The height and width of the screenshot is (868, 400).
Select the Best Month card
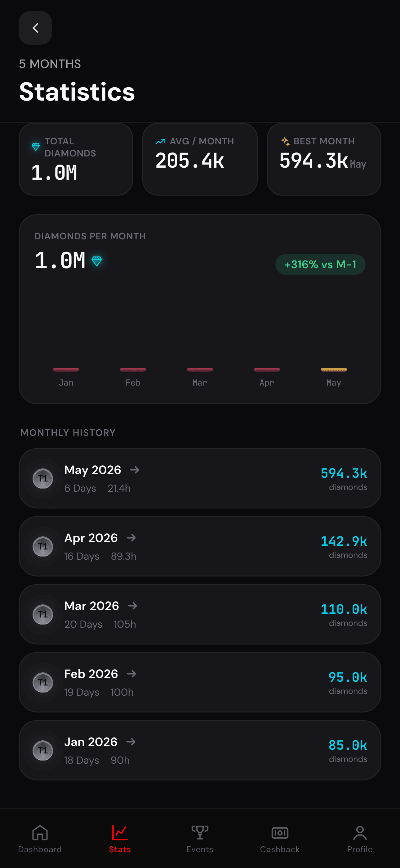pyautogui.click(x=324, y=159)
